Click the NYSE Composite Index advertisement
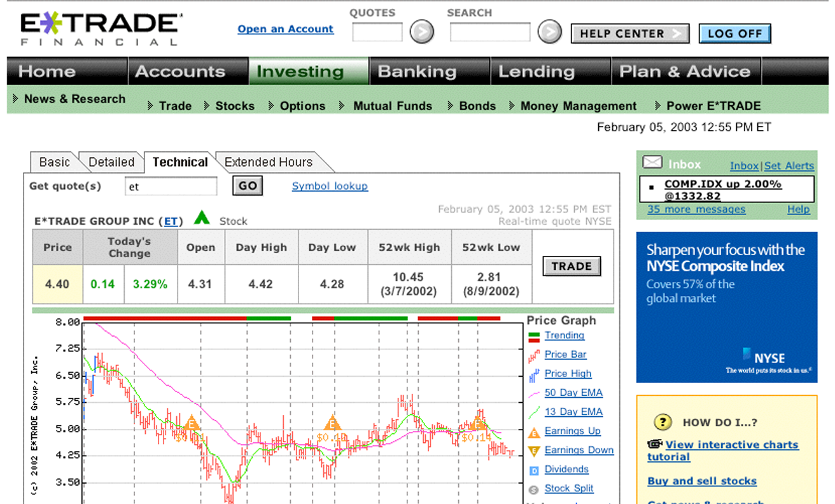835x504 pixels. click(x=727, y=307)
